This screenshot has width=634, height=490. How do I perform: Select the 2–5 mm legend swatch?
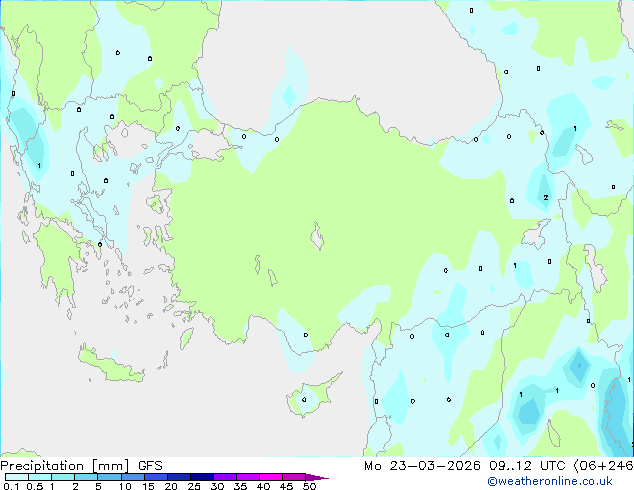(x=86, y=477)
